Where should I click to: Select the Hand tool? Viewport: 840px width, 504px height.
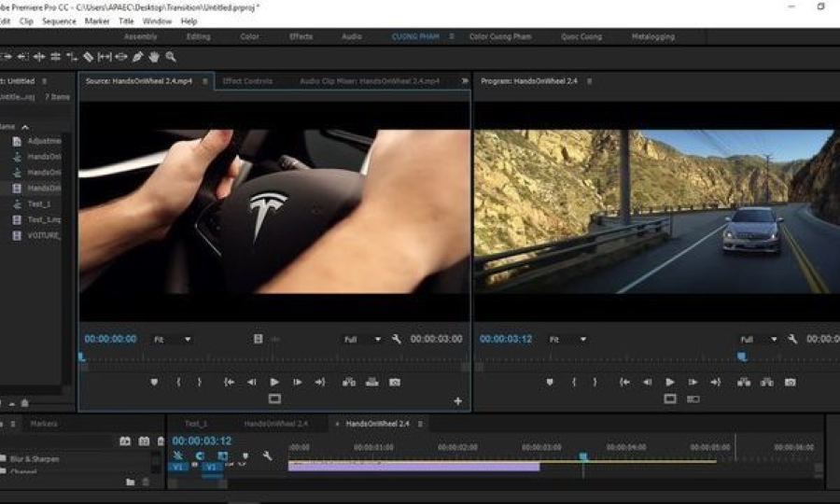pos(153,57)
